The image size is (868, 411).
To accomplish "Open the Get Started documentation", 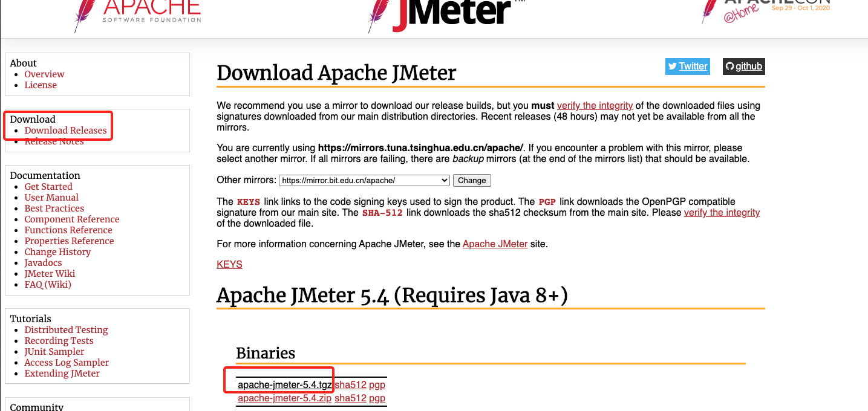I will [x=48, y=187].
